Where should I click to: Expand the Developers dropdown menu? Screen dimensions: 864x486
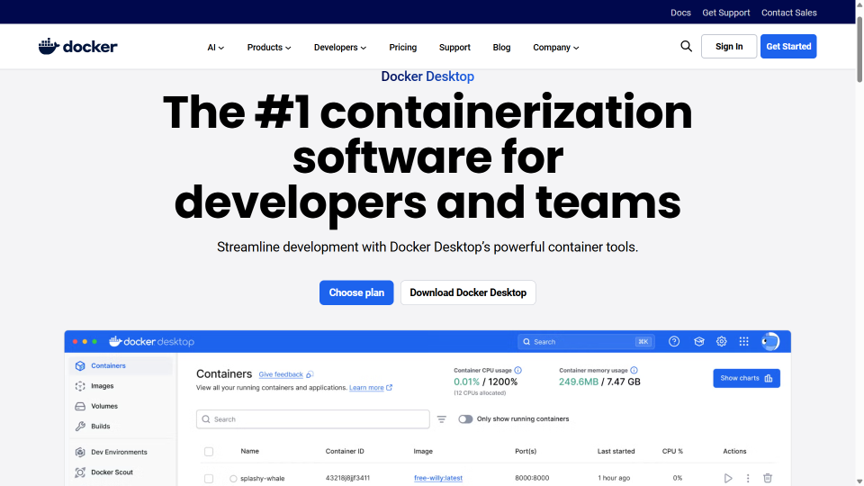coord(340,47)
